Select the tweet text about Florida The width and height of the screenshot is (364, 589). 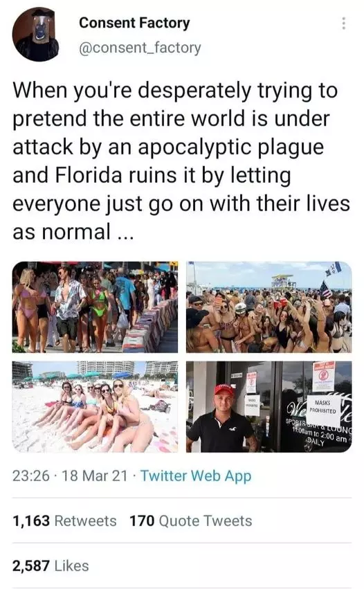pos(181,161)
